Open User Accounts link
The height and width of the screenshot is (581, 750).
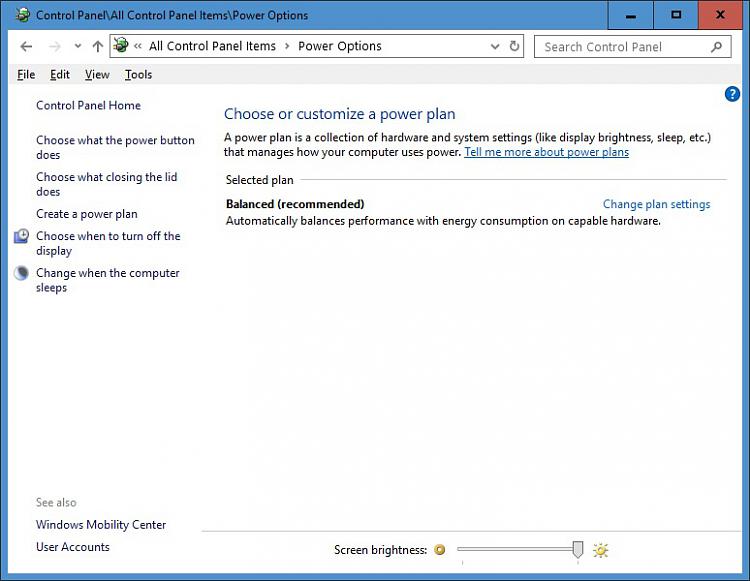[x=73, y=547]
